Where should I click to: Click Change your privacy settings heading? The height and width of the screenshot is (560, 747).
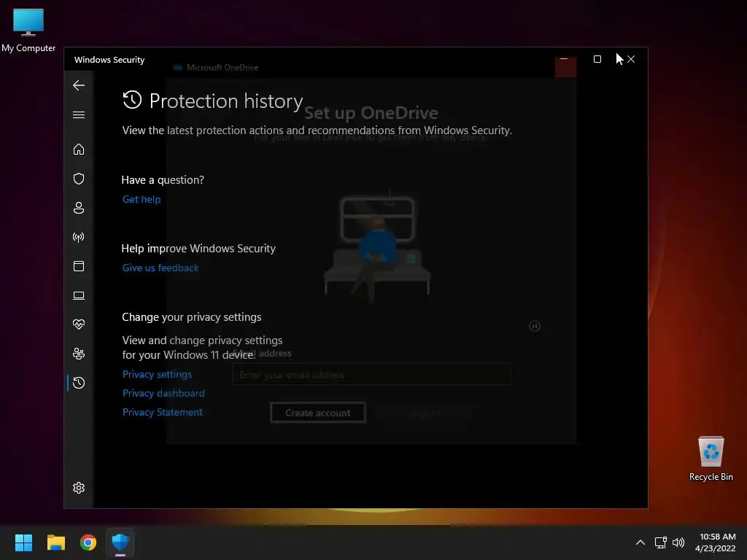click(192, 317)
